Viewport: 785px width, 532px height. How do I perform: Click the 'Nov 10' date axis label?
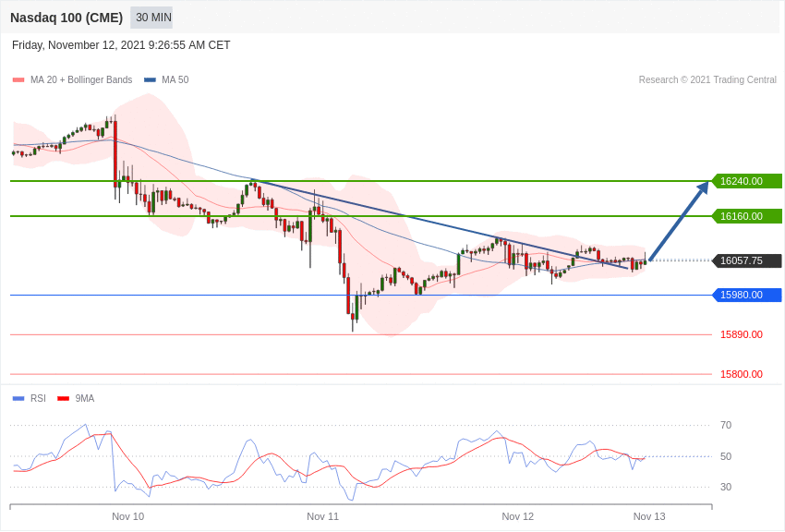click(127, 516)
